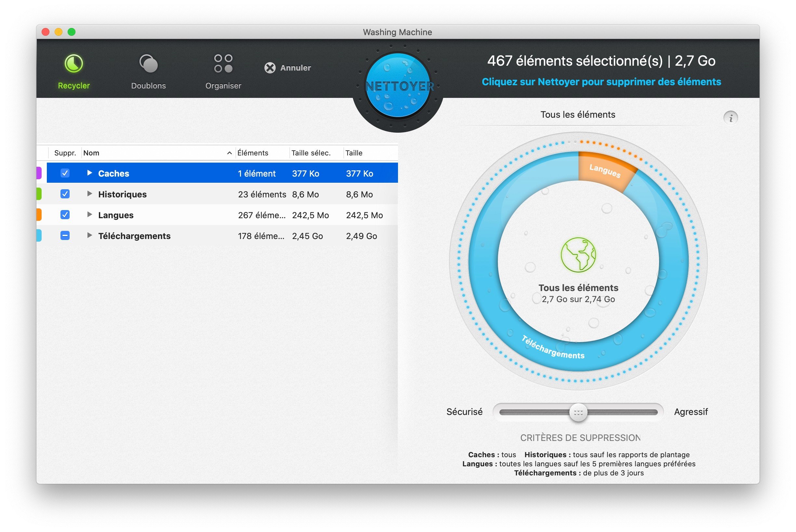Click the Sécurisé–Agressif slider handle
The height and width of the screenshot is (532, 796).
coord(578,412)
